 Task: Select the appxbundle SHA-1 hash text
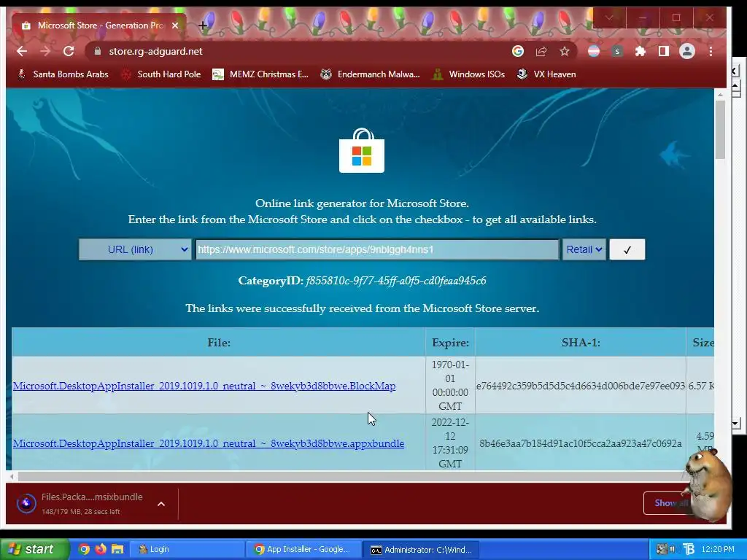pyautogui.click(x=580, y=443)
